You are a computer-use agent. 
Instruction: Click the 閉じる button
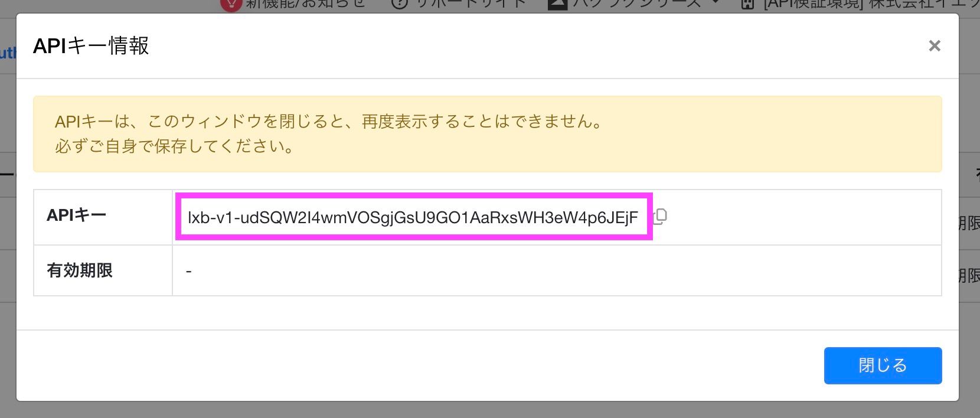(883, 365)
